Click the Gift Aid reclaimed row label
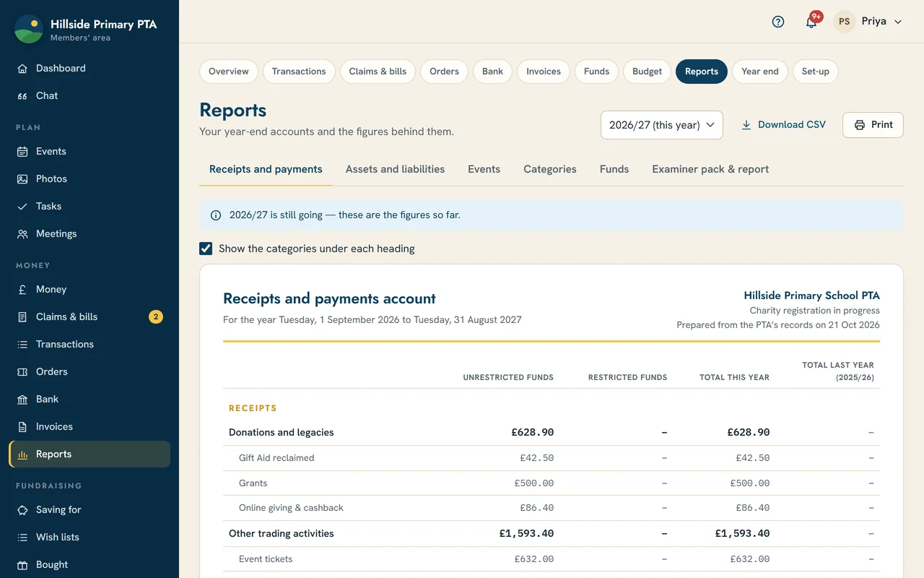This screenshot has width=924, height=578. coord(276,458)
